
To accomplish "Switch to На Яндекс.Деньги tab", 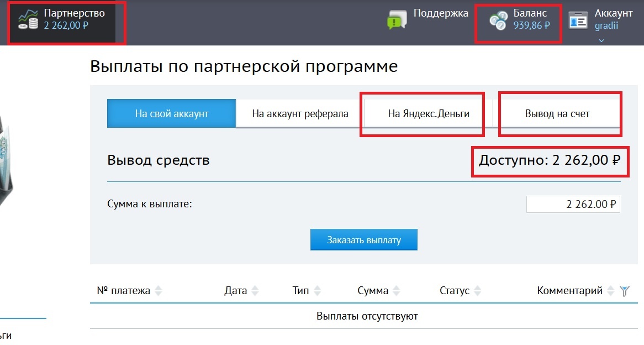I will tap(429, 113).
